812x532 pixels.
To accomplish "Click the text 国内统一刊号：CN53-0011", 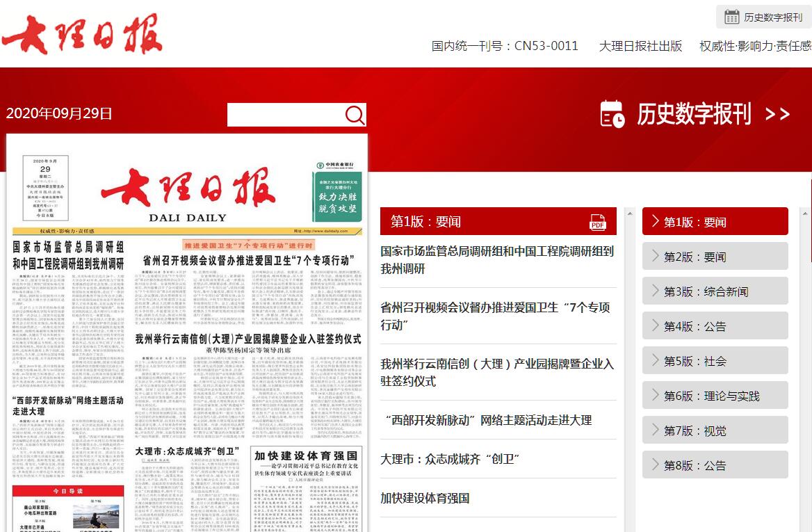I will 505,46.
